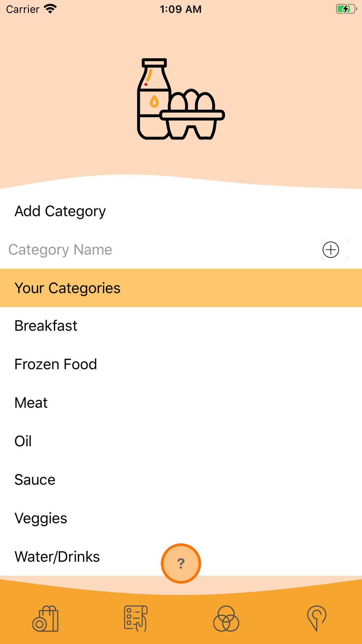Switch to the overlapping circles categories tab
This screenshot has width=362, height=644.
coord(226,619)
